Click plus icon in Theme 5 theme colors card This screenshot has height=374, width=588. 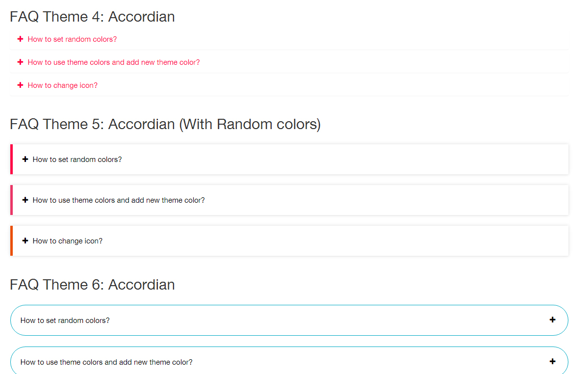click(26, 200)
